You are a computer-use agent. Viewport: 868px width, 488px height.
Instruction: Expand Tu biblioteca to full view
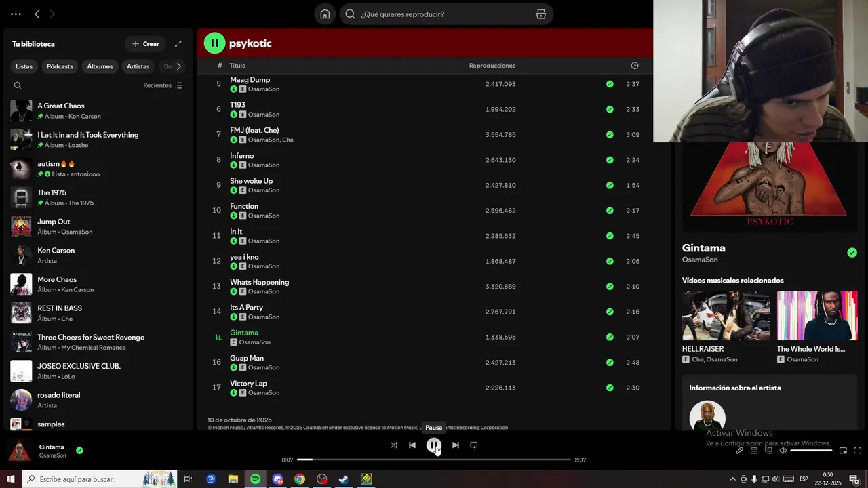(178, 44)
